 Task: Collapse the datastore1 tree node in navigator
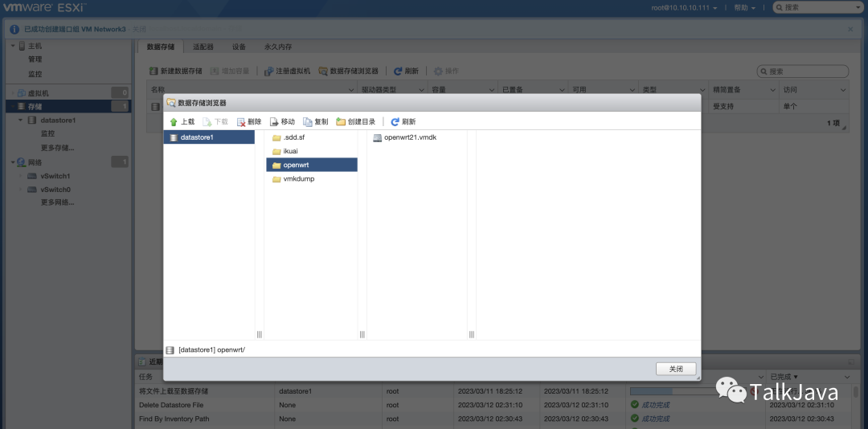coord(21,121)
